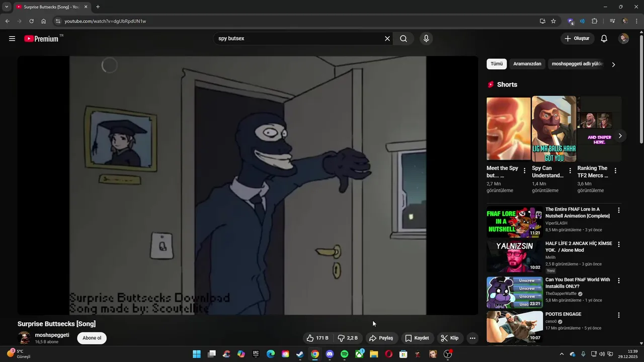Like the video with thumbs up 171 B

[317, 338]
